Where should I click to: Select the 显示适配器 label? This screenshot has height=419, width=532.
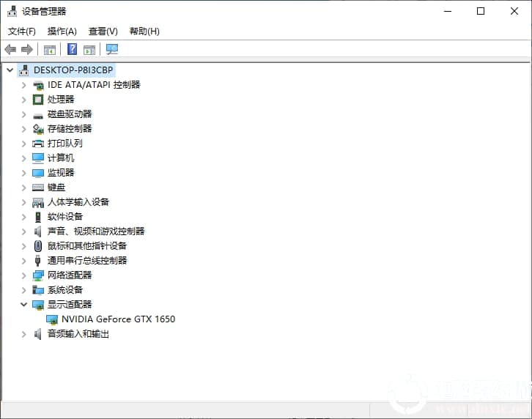(70, 304)
